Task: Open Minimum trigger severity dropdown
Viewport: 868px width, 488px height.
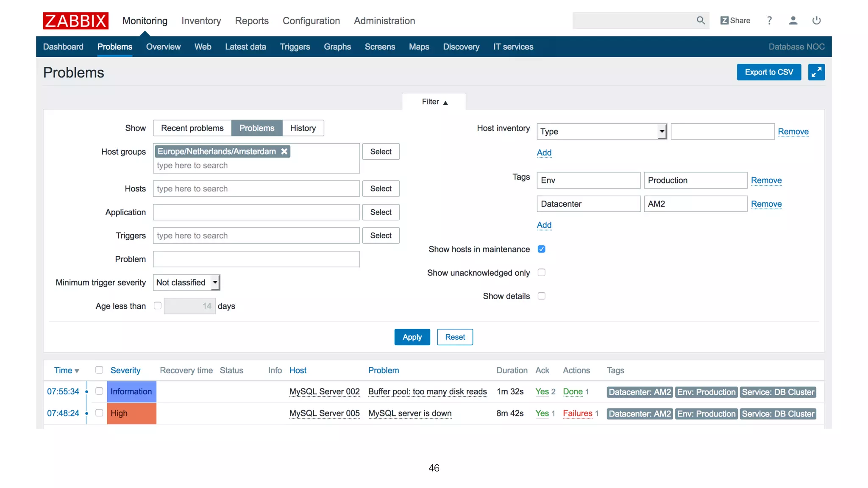Action: pyautogui.click(x=186, y=283)
